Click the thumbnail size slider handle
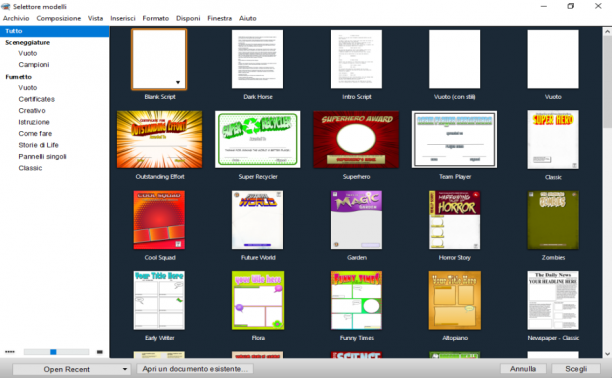Image resolution: width=612 pixels, height=378 pixels. [53, 352]
